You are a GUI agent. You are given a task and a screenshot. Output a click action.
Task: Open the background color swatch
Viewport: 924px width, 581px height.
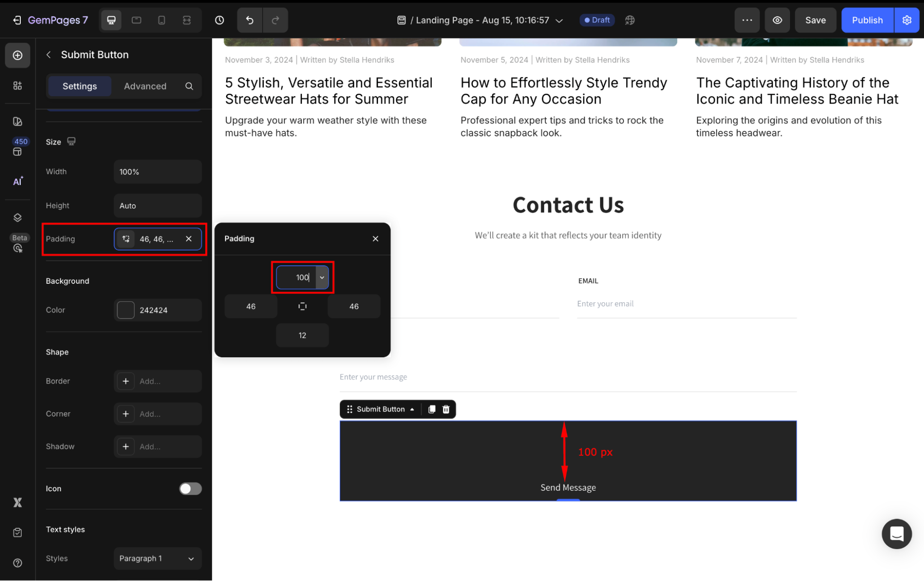[126, 310]
